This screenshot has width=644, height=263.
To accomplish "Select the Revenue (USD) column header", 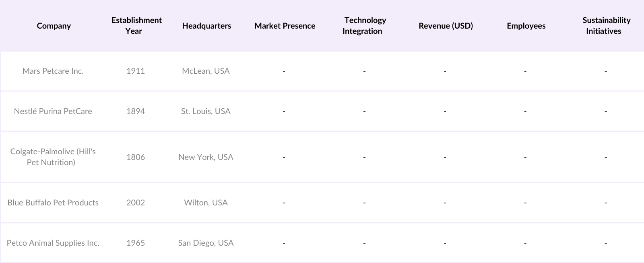I will 446,26.
